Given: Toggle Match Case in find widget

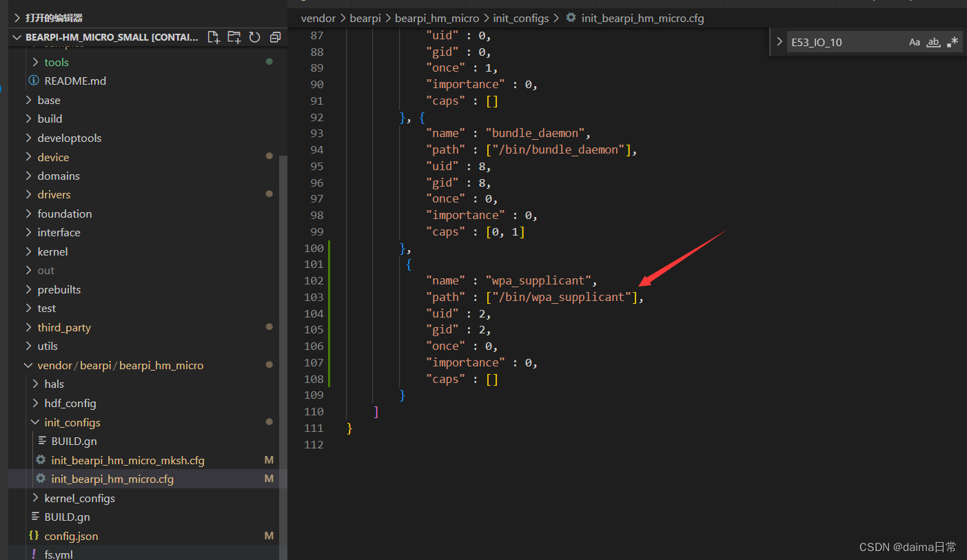Looking at the screenshot, I should coord(915,42).
